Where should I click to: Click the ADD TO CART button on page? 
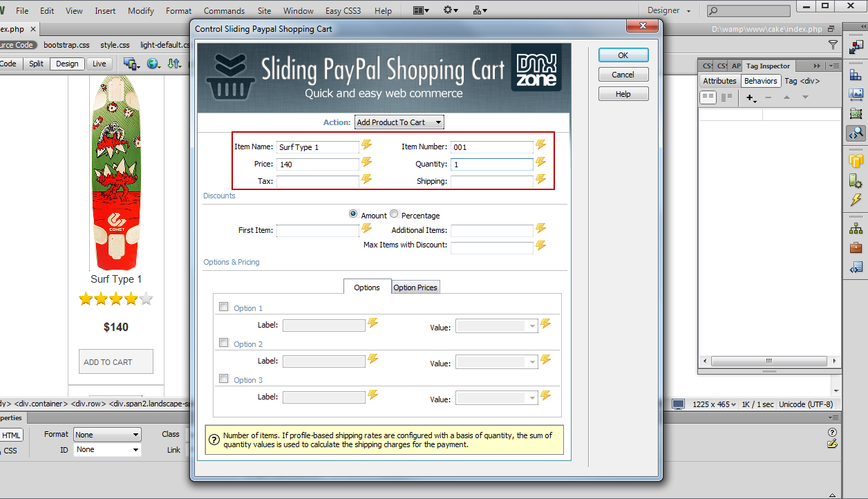(x=115, y=361)
